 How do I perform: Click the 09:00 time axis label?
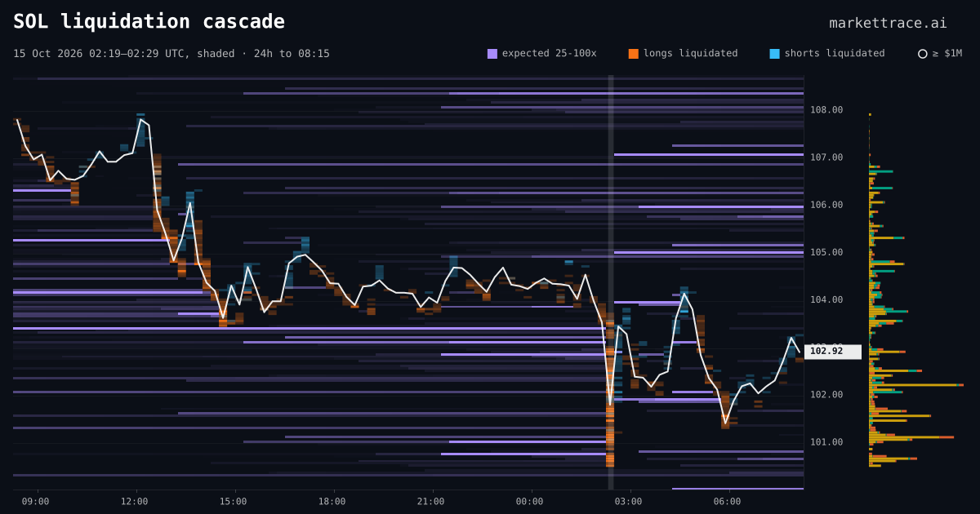coord(35,502)
